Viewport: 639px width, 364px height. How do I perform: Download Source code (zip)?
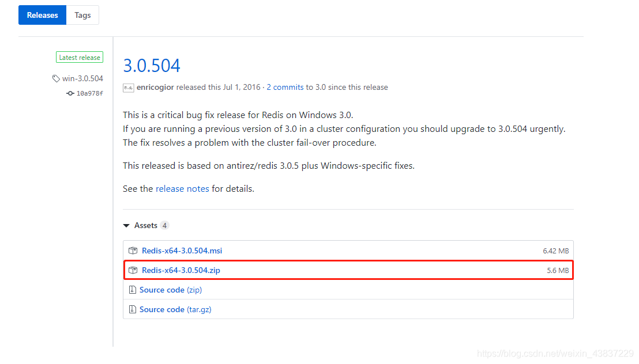click(x=171, y=290)
